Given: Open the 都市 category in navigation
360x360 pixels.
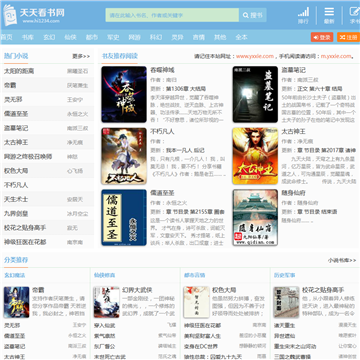Looking at the screenshot, I should 92,37.
